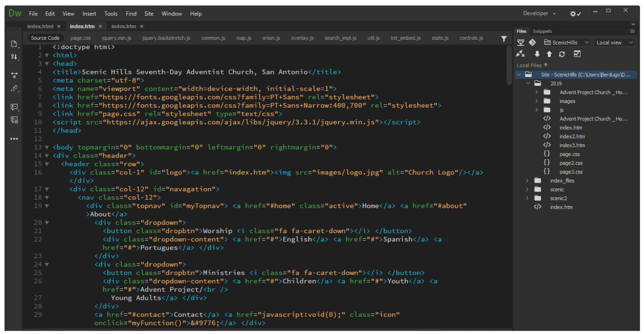Screen dimensions: 644x334
Task: Expand the js folder chevron
Action: (536, 110)
